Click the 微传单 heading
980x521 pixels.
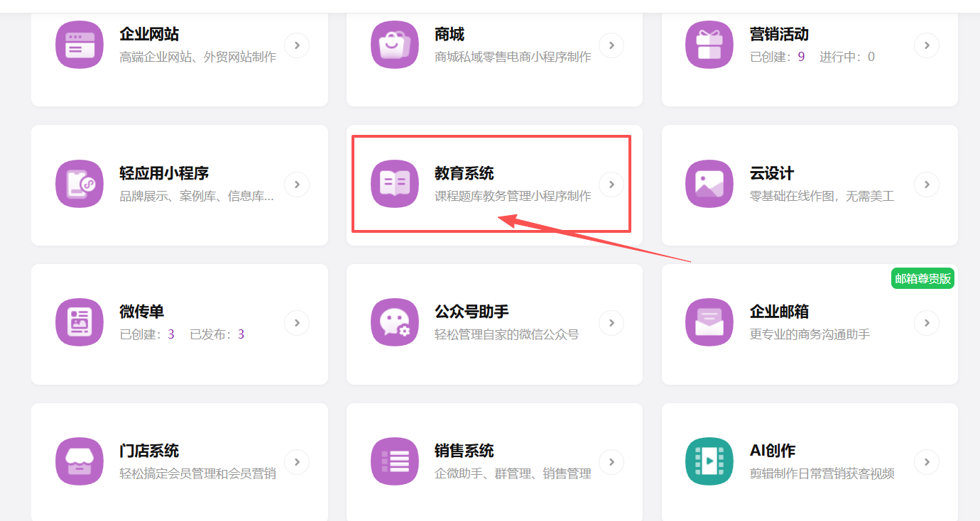click(142, 312)
